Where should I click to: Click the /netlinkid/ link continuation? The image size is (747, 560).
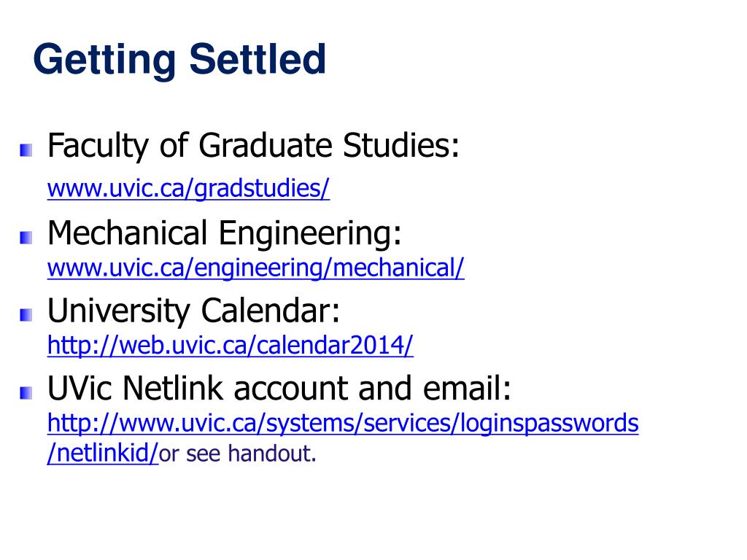pos(102,453)
